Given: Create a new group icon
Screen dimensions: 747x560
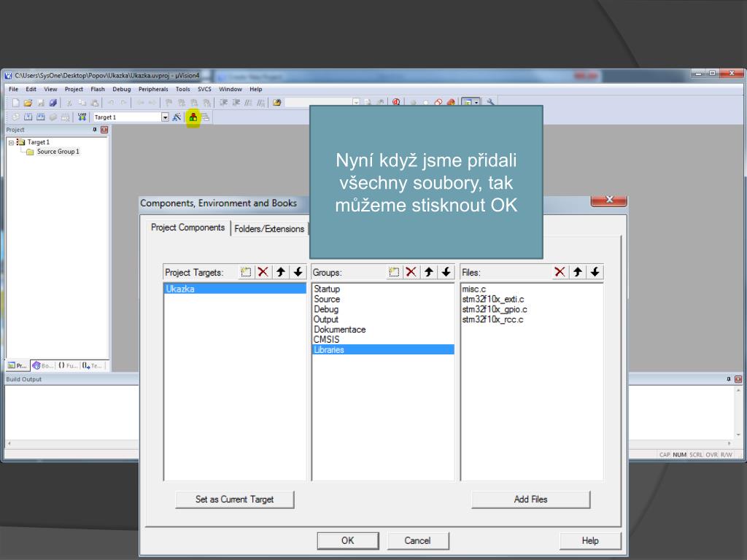Looking at the screenshot, I should (393, 272).
